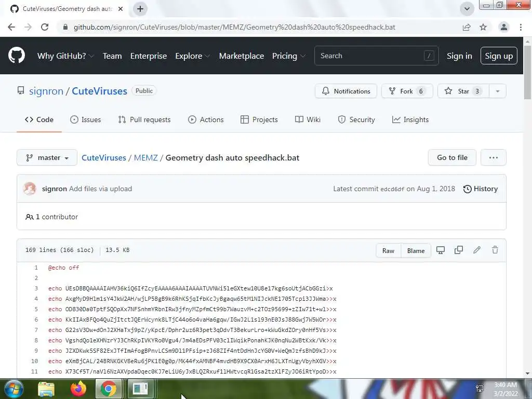Click the browser address bar URL
Screen dimensions: 532x399
coord(234,27)
